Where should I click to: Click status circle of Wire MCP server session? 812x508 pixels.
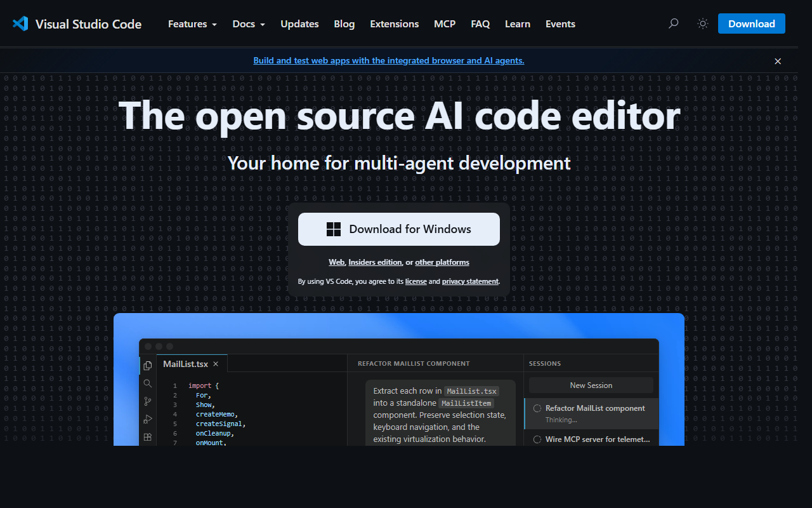point(537,439)
